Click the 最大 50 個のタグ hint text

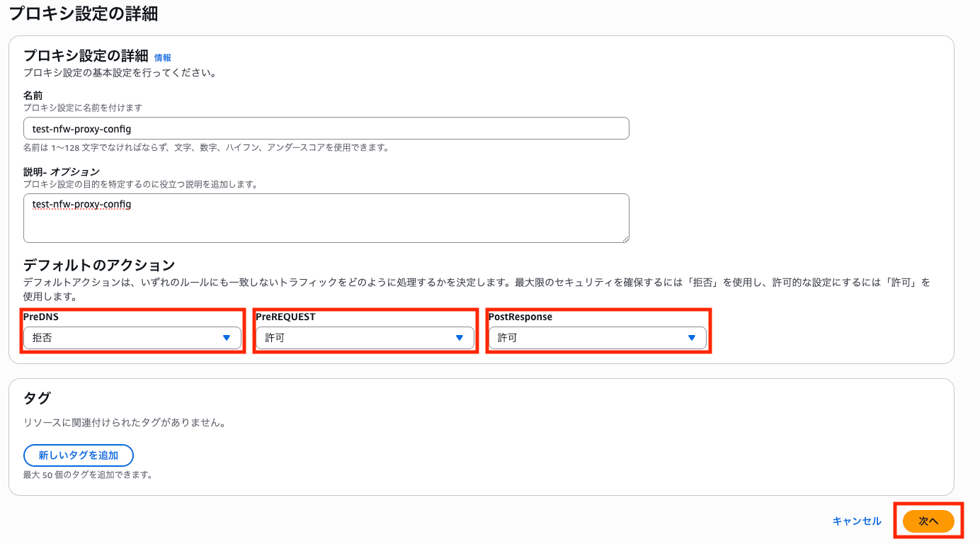(89, 475)
